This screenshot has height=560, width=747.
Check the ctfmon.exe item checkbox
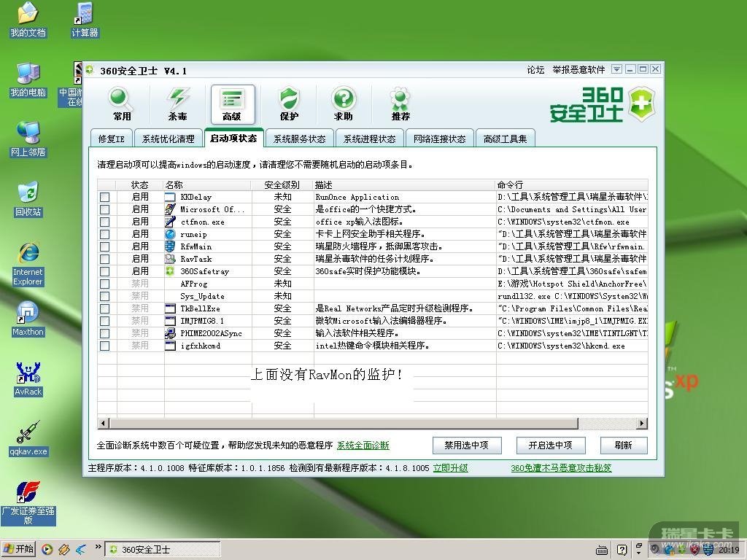(105, 222)
